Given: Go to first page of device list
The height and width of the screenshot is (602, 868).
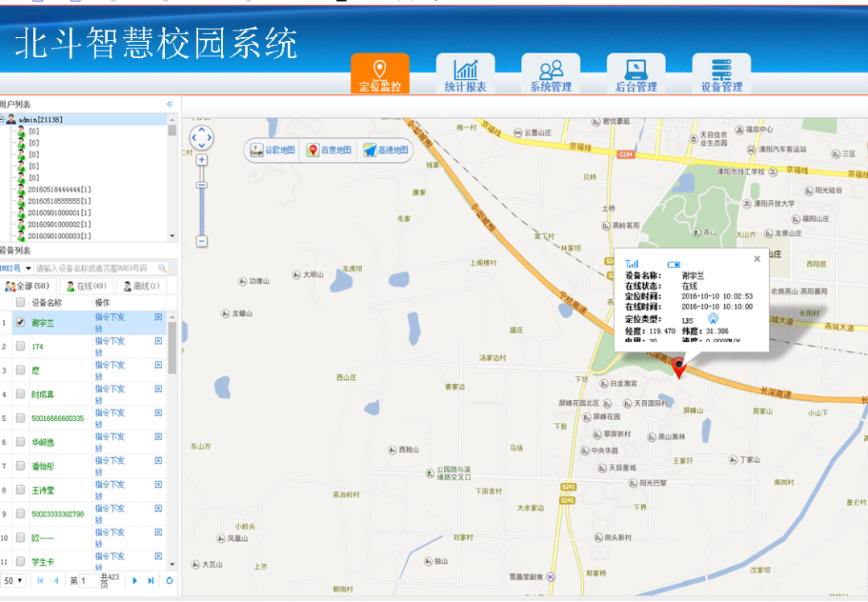Looking at the screenshot, I should coord(40,580).
